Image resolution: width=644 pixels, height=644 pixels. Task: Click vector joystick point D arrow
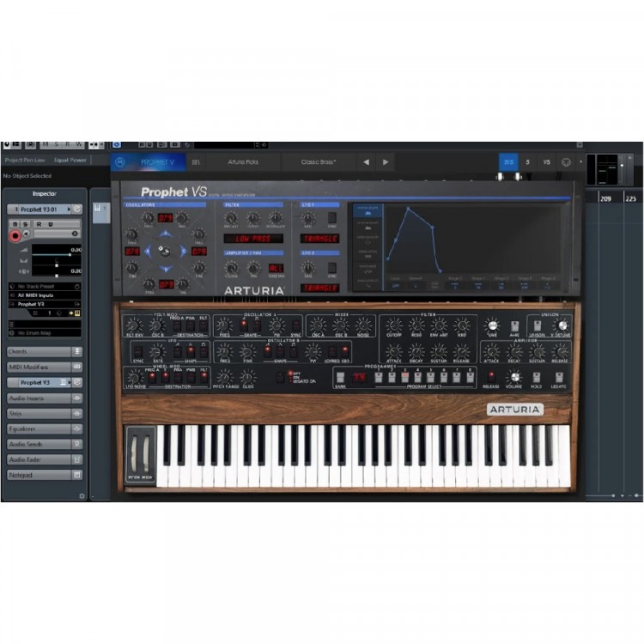pos(166,269)
